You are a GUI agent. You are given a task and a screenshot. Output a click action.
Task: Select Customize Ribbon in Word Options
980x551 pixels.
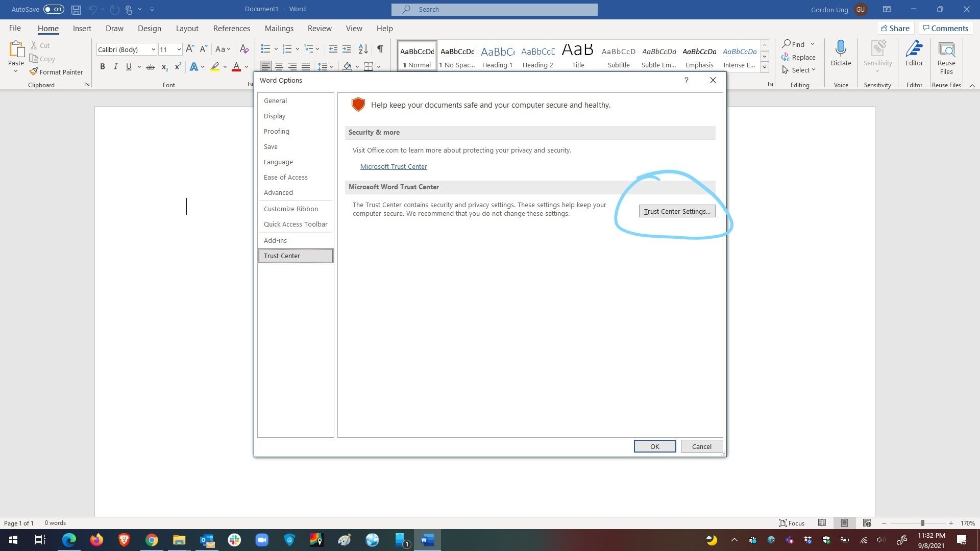coord(296,209)
